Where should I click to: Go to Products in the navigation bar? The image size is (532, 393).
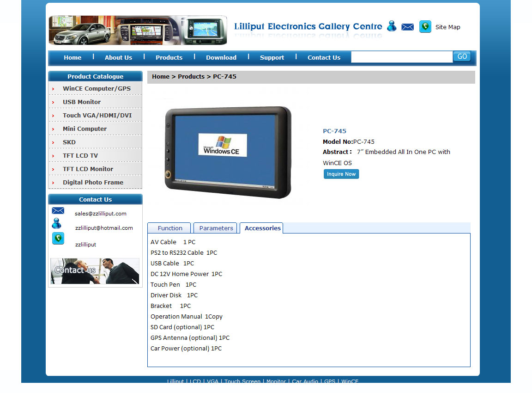[x=169, y=57]
